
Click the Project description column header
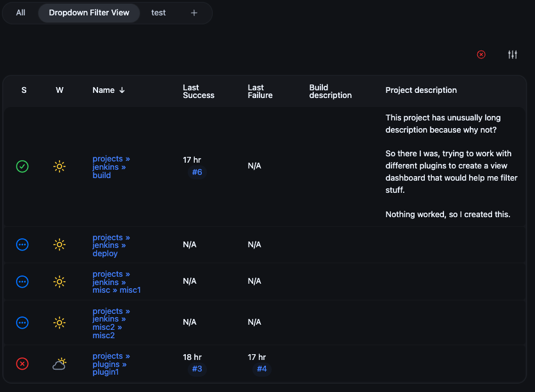[421, 90]
